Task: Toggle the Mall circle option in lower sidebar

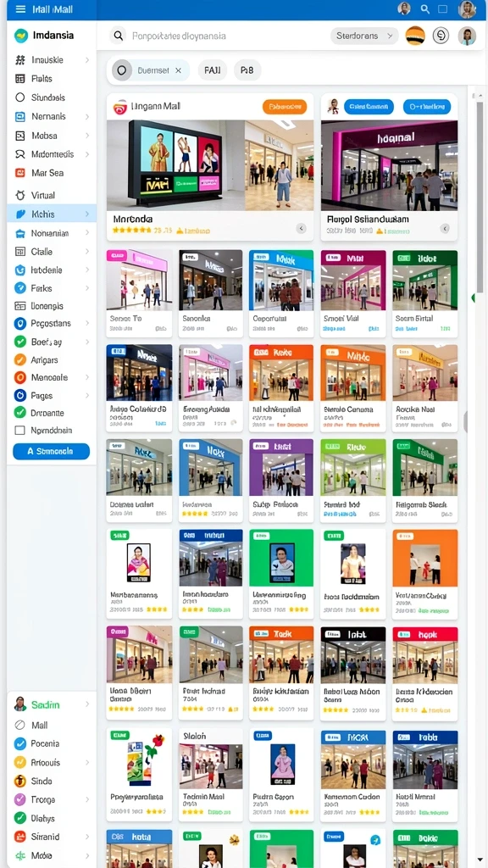Action: tap(20, 725)
